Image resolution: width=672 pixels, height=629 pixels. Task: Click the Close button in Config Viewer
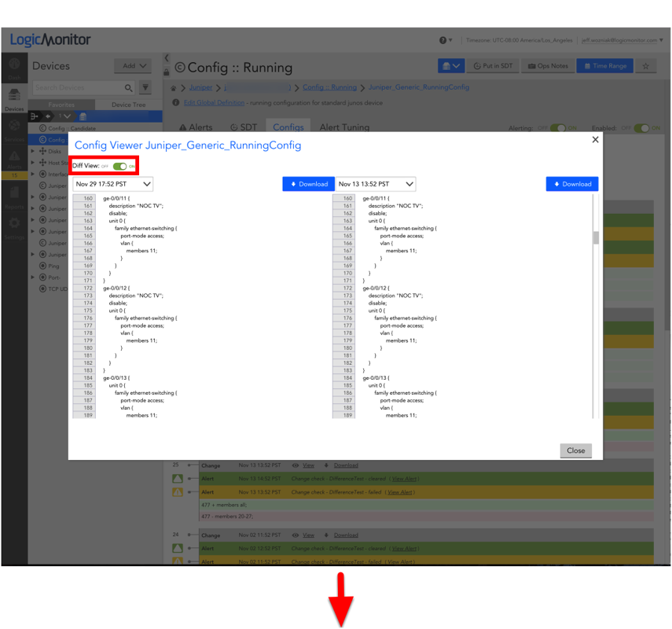pyautogui.click(x=575, y=451)
